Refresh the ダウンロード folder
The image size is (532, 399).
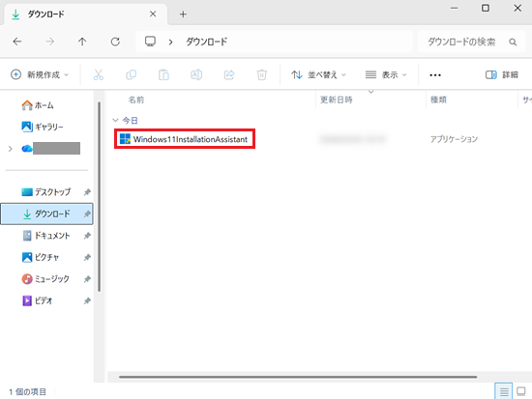[x=115, y=42]
